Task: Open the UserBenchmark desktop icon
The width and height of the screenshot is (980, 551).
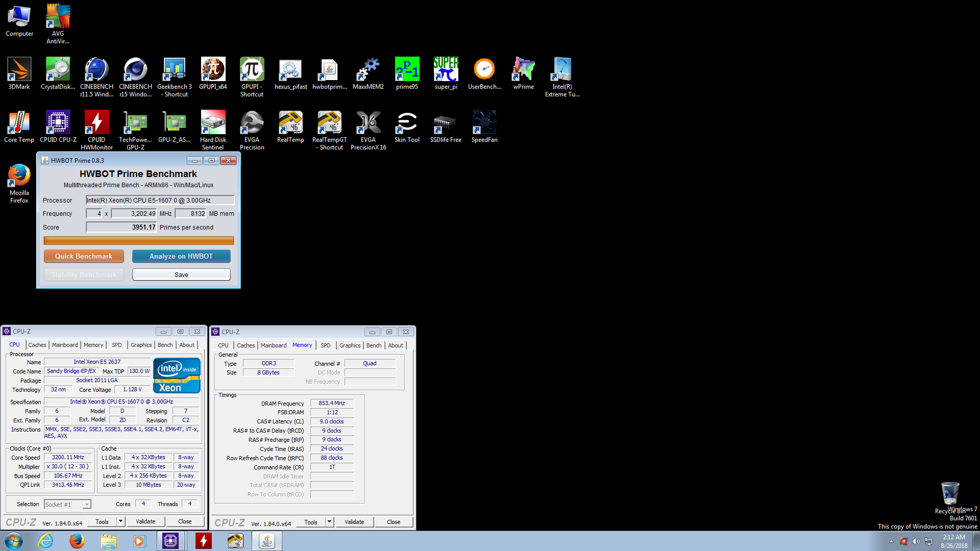Action: point(484,74)
